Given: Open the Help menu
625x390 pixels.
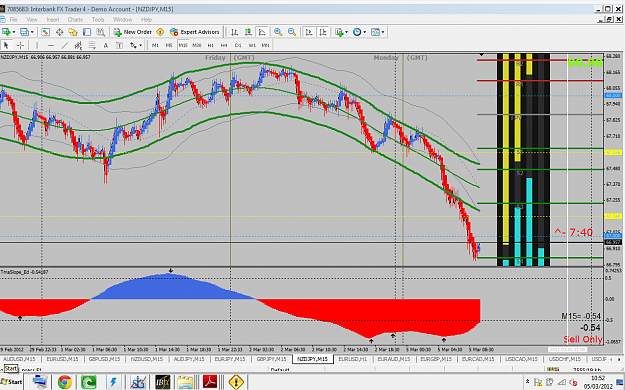Looking at the screenshot, I should pos(146,19).
